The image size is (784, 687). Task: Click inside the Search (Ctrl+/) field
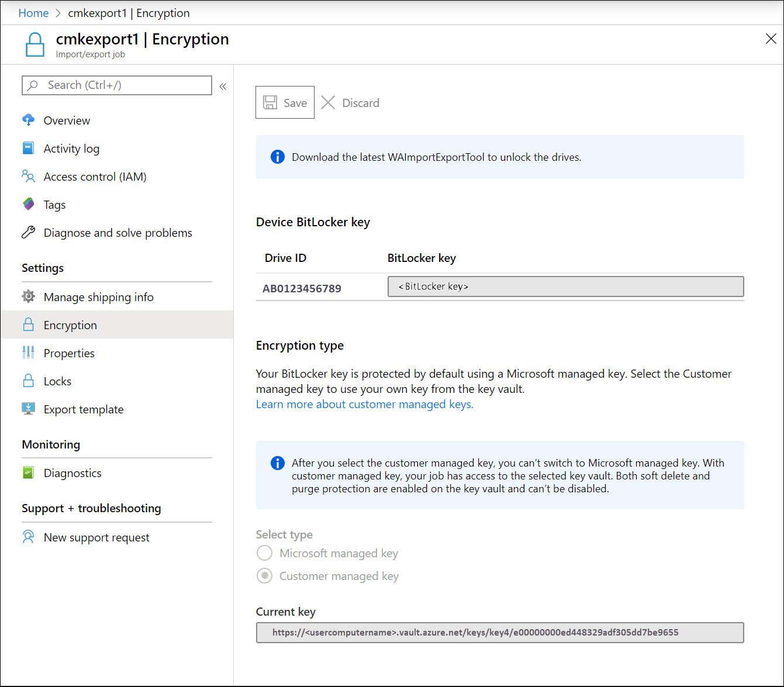click(x=117, y=85)
